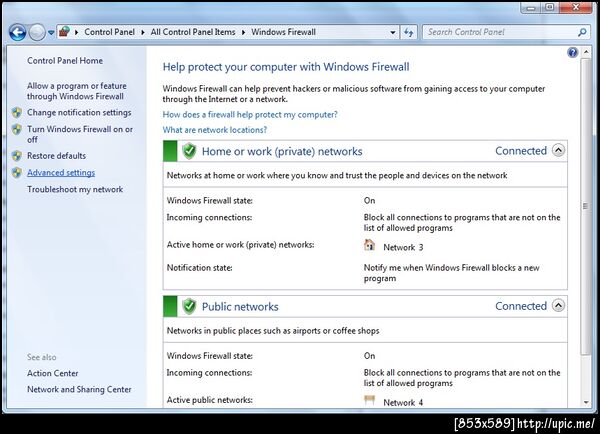Expand arrow after All Control Panel Items
The height and width of the screenshot is (434, 600).
click(x=243, y=33)
